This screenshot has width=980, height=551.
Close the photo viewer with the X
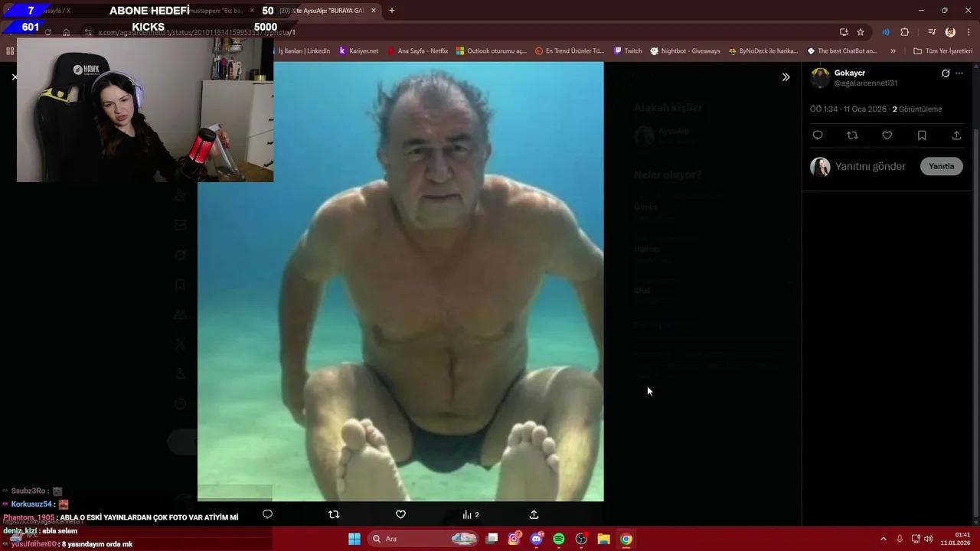pyautogui.click(x=14, y=77)
